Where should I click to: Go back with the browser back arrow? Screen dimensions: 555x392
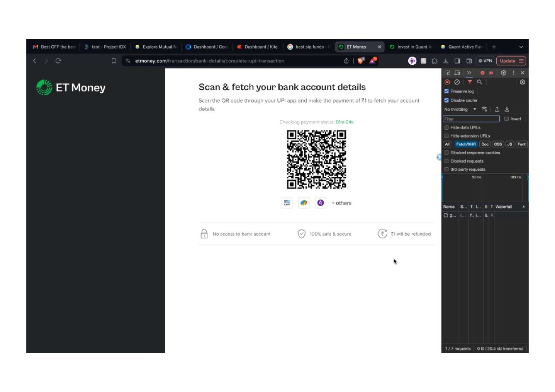coord(35,61)
